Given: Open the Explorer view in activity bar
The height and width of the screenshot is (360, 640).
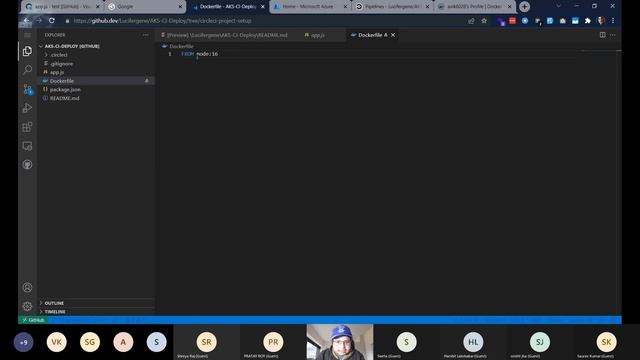Looking at the screenshot, I should coord(27,51).
